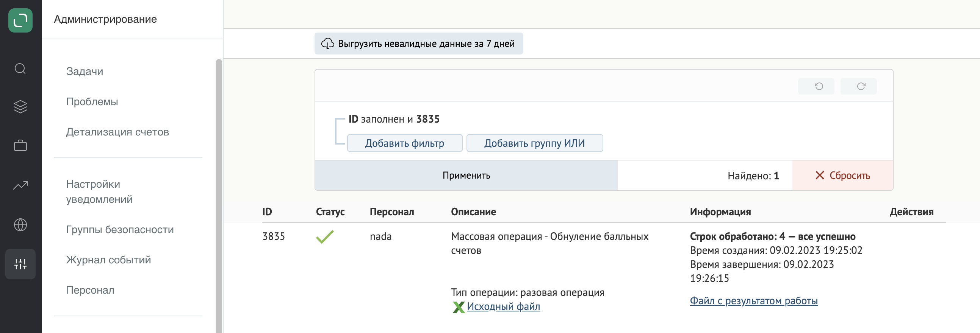Click the Excel icon beside Исходный файл

tap(459, 307)
